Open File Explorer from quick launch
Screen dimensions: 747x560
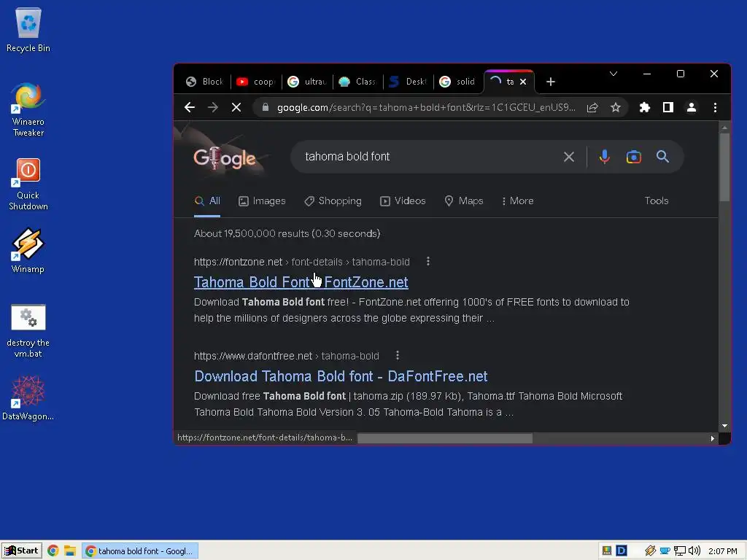(70, 551)
